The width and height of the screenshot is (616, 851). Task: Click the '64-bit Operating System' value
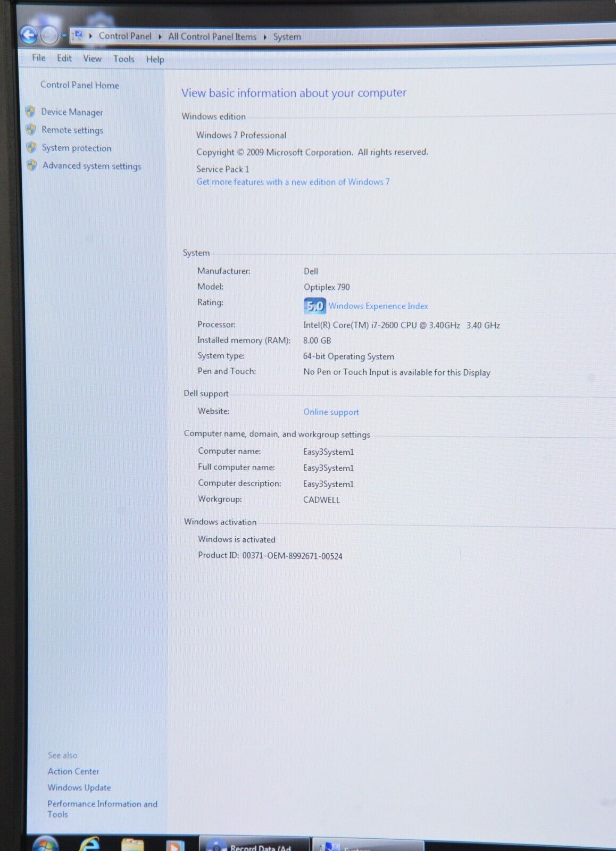click(348, 356)
